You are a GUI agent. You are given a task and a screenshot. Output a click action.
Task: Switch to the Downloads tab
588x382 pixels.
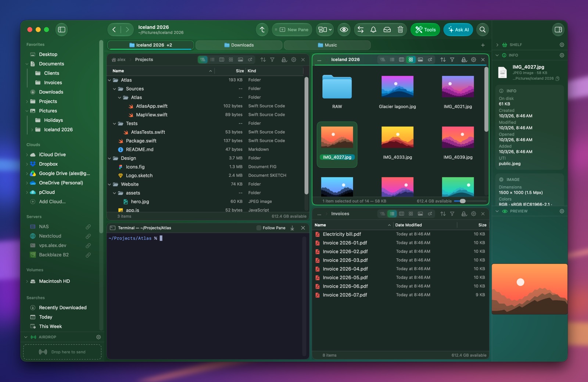click(239, 45)
